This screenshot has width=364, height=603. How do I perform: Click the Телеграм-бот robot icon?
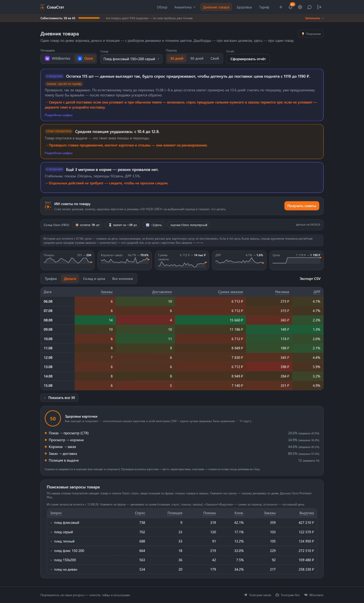click(277, 595)
